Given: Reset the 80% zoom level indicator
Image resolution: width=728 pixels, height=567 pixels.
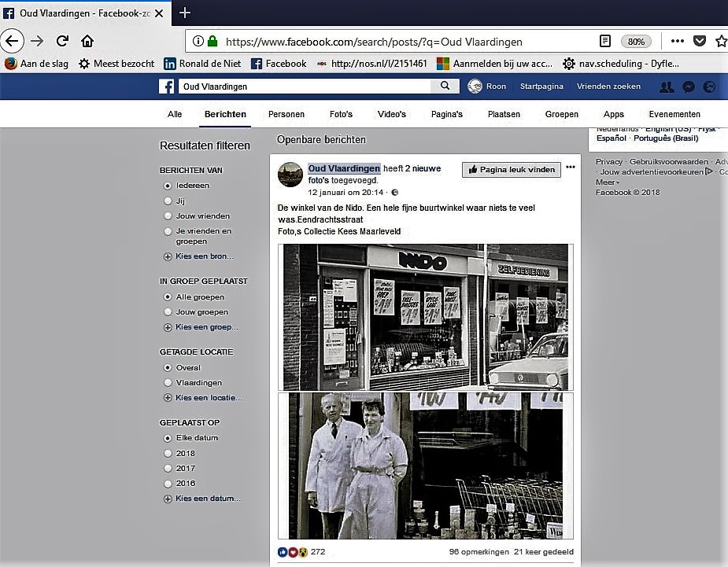Looking at the screenshot, I should pos(636,42).
